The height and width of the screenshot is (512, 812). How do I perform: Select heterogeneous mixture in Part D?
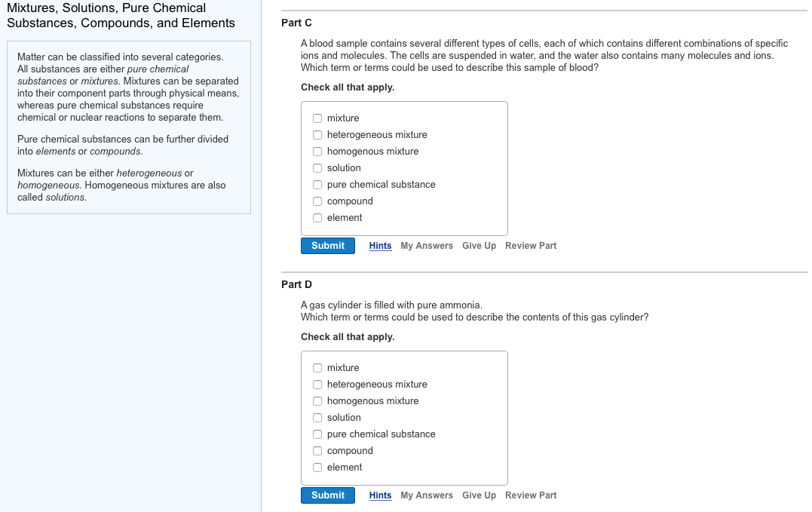tap(317, 384)
